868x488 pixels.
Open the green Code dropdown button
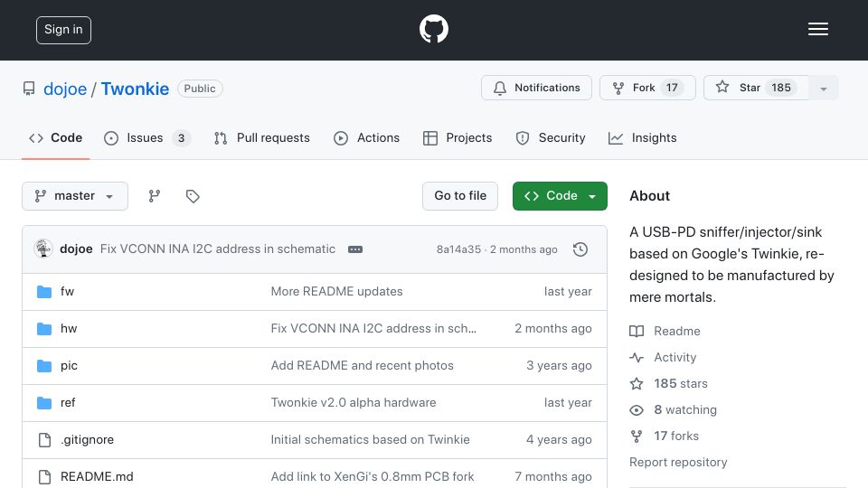(560, 196)
